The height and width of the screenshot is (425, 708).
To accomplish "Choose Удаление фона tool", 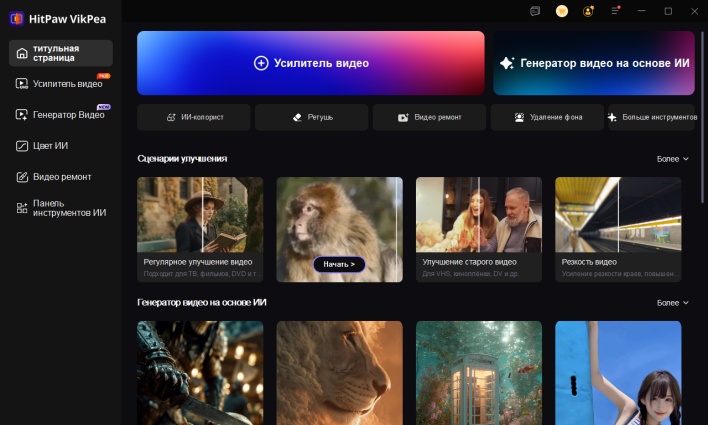I will pyautogui.click(x=547, y=117).
